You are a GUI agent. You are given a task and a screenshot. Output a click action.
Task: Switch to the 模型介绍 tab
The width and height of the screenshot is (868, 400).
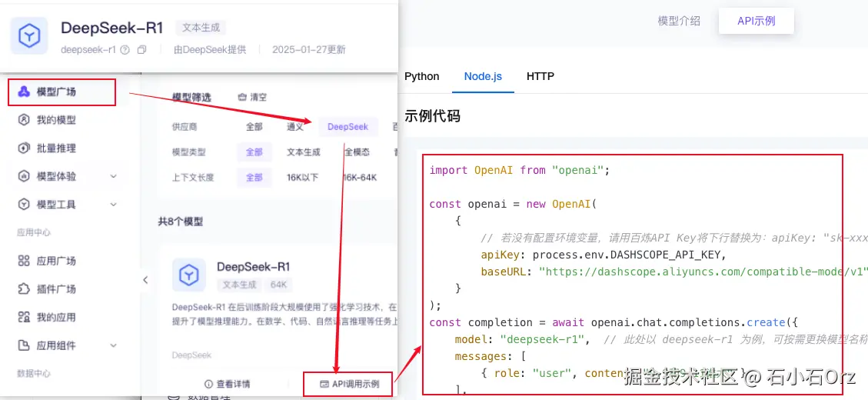(x=679, y=21)
